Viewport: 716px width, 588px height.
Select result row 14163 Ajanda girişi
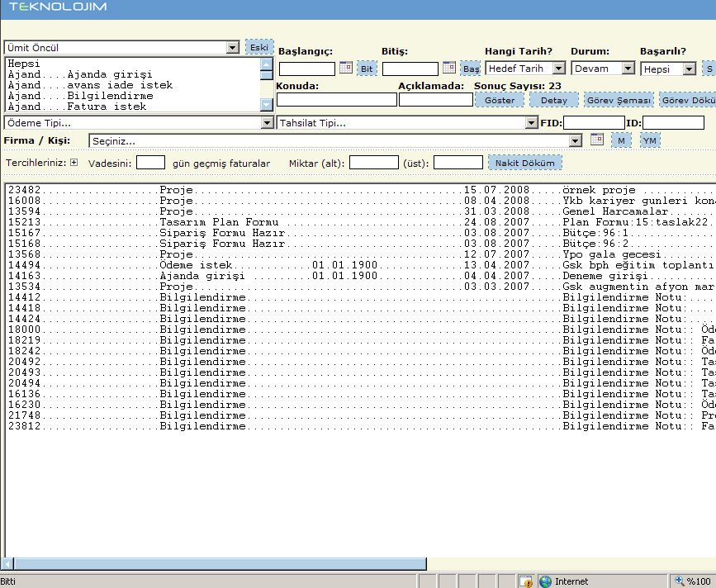point(361,276)
